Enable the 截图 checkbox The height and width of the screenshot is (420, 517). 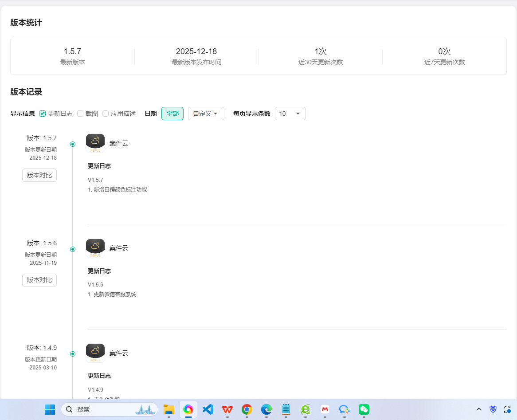coord(80,114)
